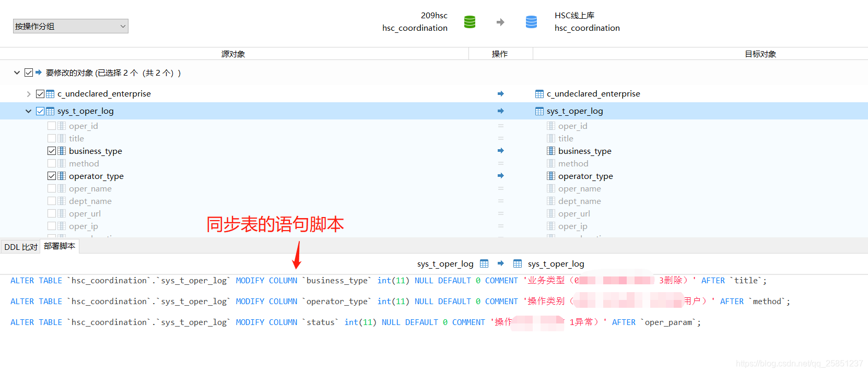Click the source dept_name column icon
The image size is (868, 373).
click(62, 201)
